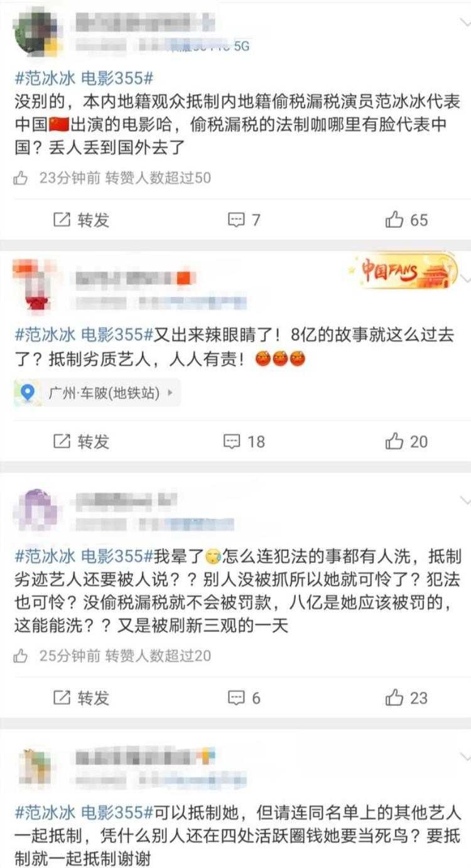
Task: Open the 18 comments on second post
Action: pos(245,441)
